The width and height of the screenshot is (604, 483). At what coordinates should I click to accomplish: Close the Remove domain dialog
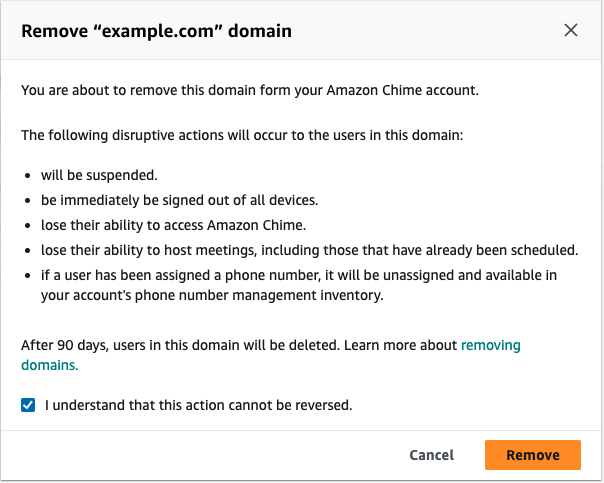tap(571, 30)
